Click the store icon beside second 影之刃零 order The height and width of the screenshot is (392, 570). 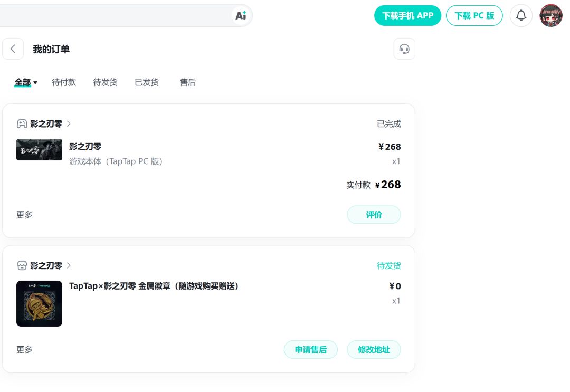click(22, 265)
